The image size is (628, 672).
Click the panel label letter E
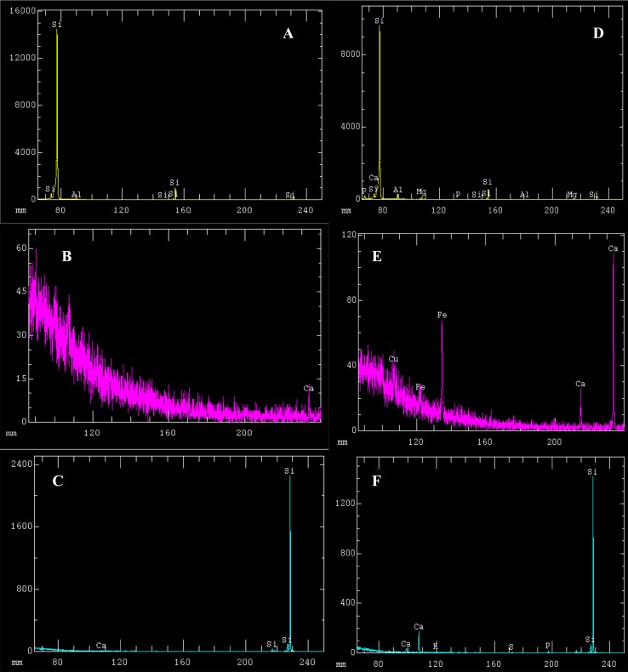(x=377, y=256)
